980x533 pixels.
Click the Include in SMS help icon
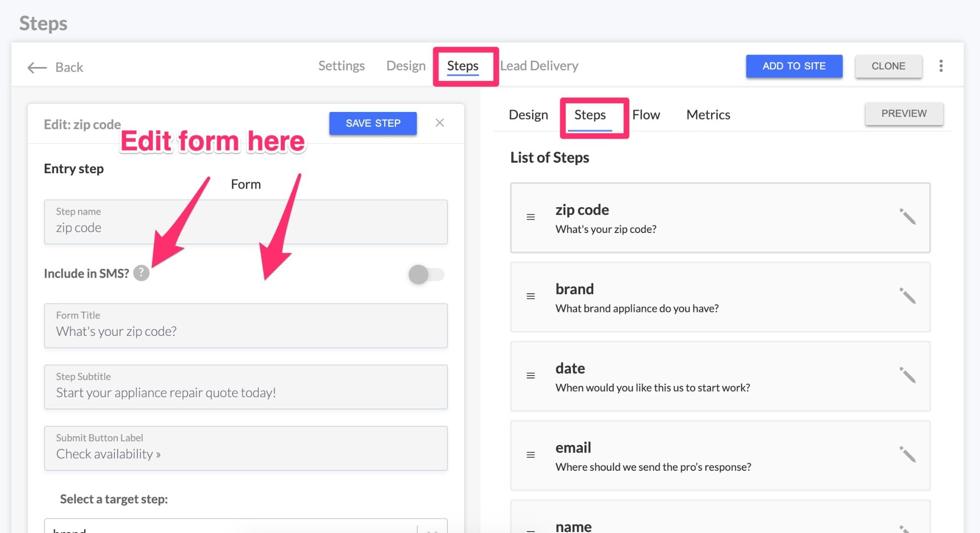141,273
